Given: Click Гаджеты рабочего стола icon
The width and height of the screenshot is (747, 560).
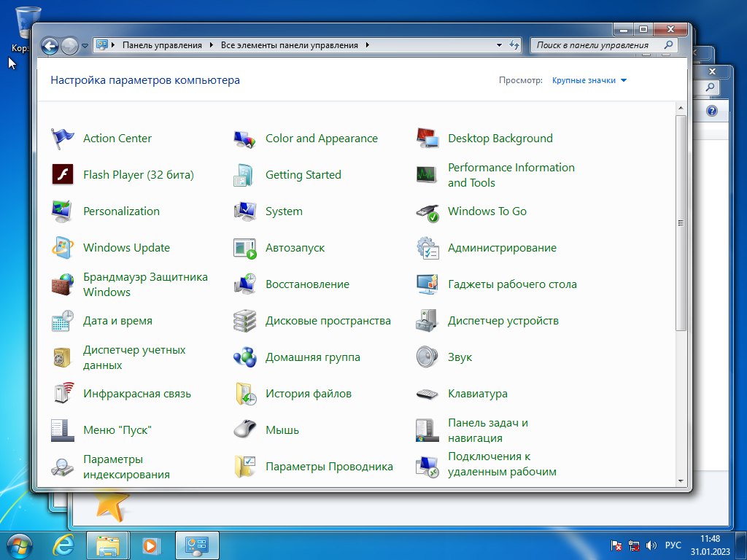Looking at the screenshot, I should 427,284.
